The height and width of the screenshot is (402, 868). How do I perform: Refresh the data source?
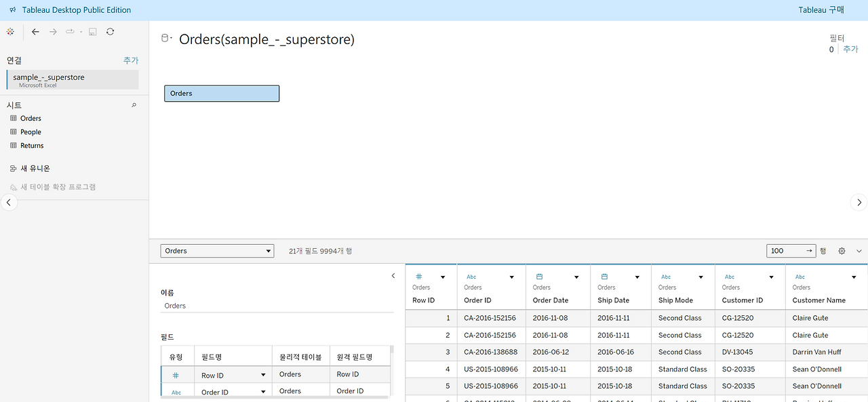[111, 32]
